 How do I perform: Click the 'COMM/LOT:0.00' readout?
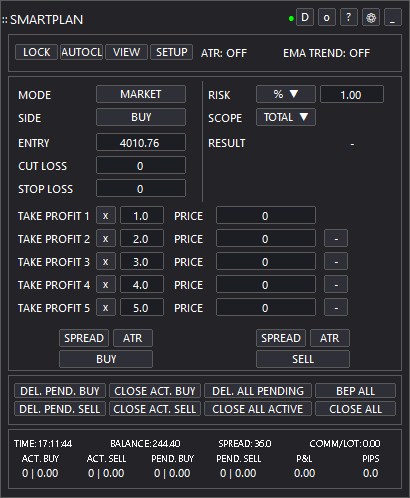coord(345,444)
